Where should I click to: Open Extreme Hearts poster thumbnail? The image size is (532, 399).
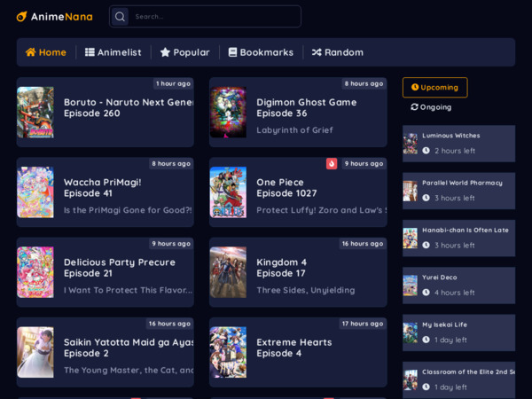[228, 353]
